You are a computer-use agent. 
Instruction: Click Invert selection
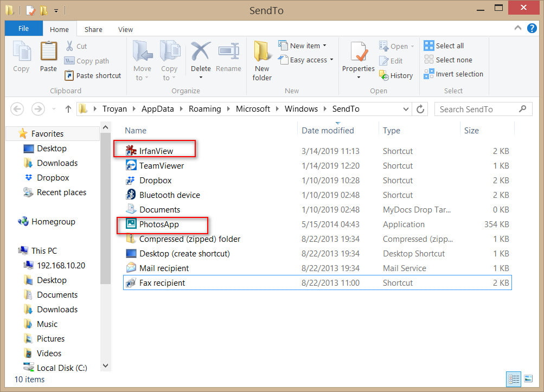pyautogui.click(x=453, y=74)
